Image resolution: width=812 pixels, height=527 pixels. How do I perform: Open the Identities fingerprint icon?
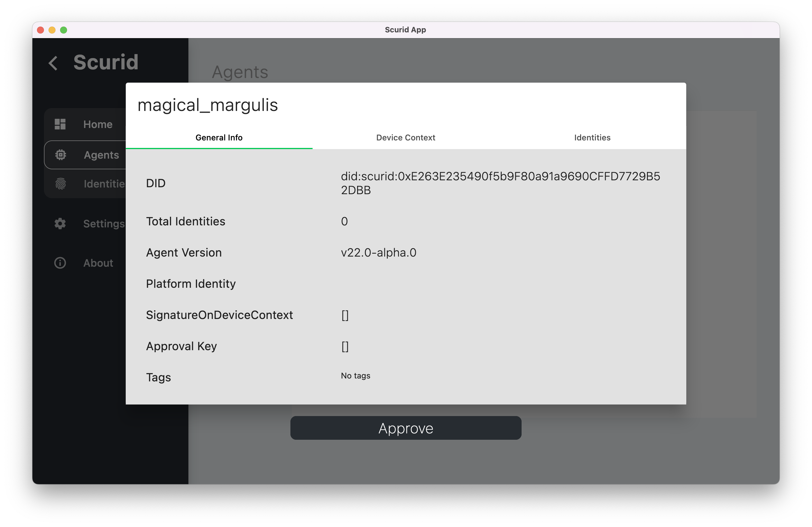pyautogui.click(x=60, y=184)
